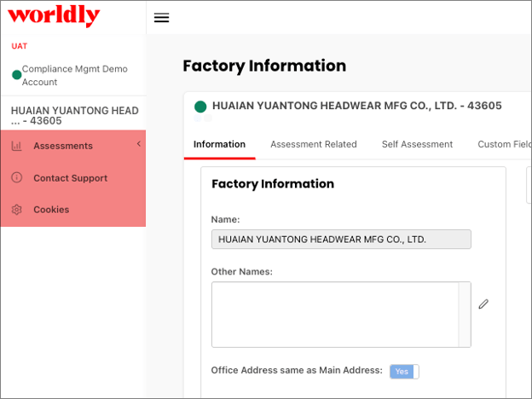This screenshot has height=399, width=532.
Task: Click HUAIAN YUANTONG HEAD... - 43605 sidebar label
Action: point(75,115)
